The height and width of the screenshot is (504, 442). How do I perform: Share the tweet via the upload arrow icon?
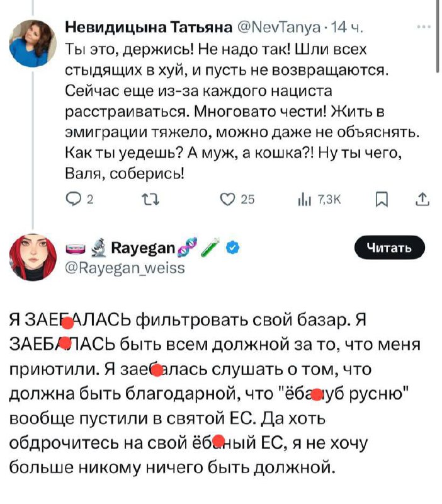421,200
